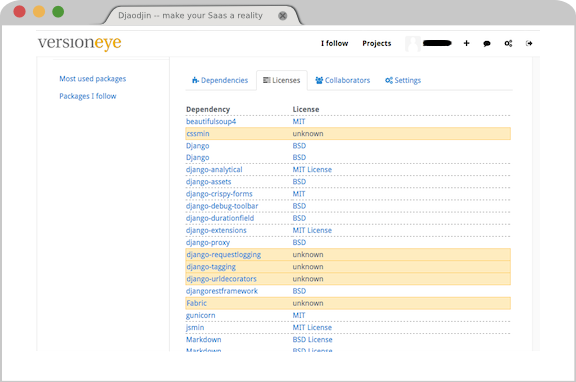
Task: Click the 'MIT License' of django-analytical
Action: [312, 170]
